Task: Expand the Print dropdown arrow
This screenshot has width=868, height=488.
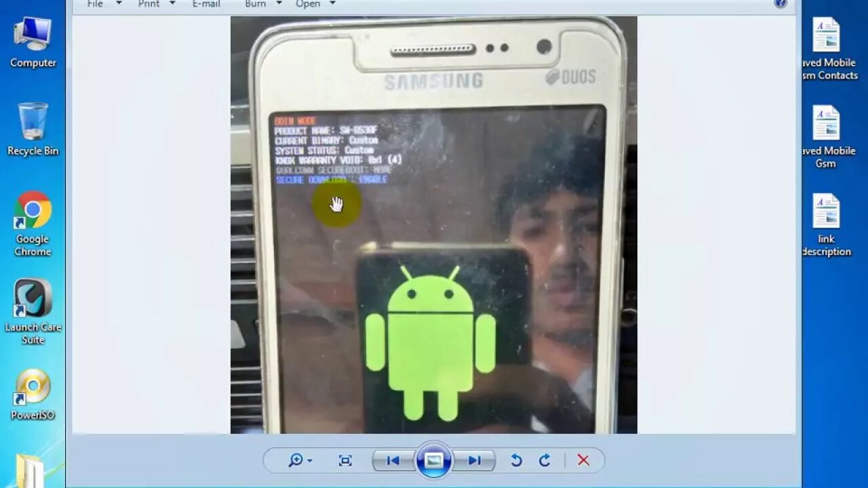Action: (172, 3)
